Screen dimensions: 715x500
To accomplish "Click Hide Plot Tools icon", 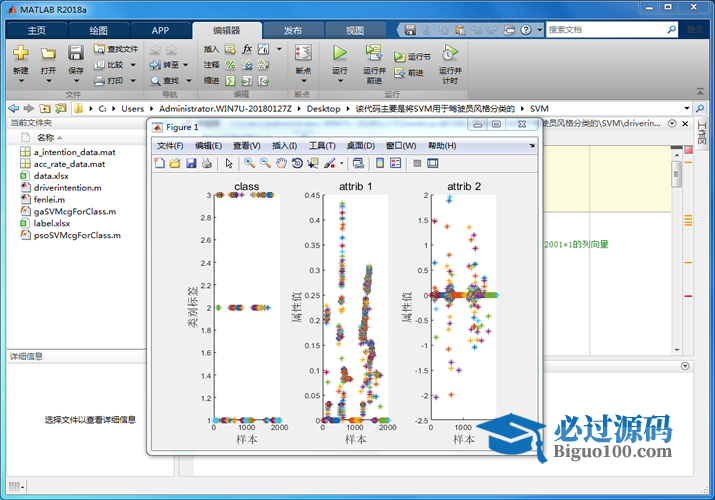I will pos(417,163).
